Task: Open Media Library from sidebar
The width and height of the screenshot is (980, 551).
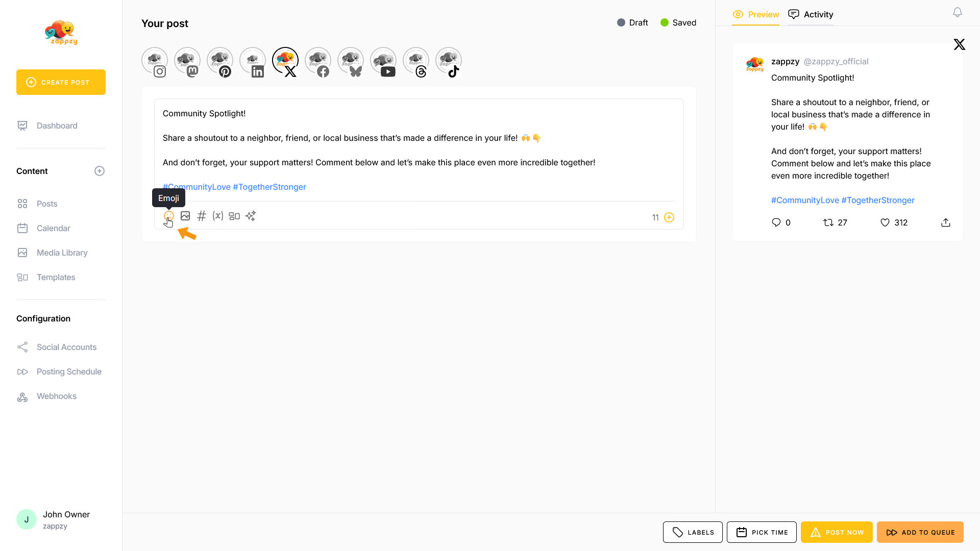Action: pos(62,253)
